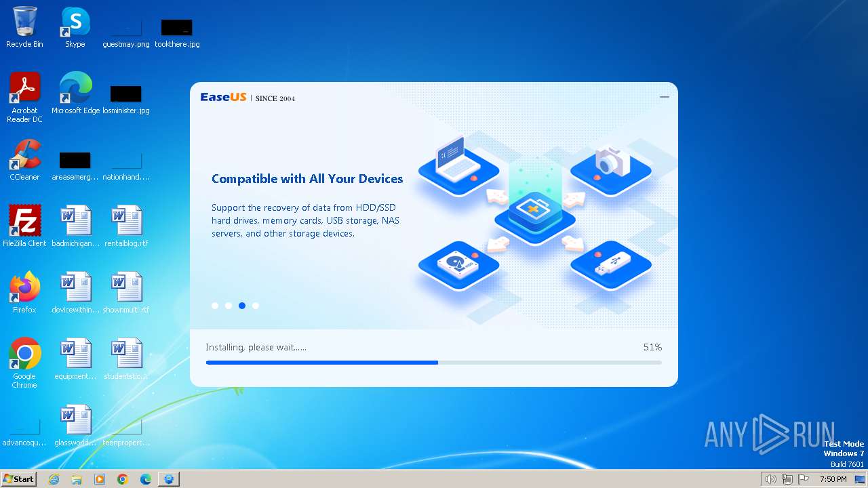Open Acrobat Reader DC shortcut
Viewport: 868px width, 488px height.
(24, 98)
